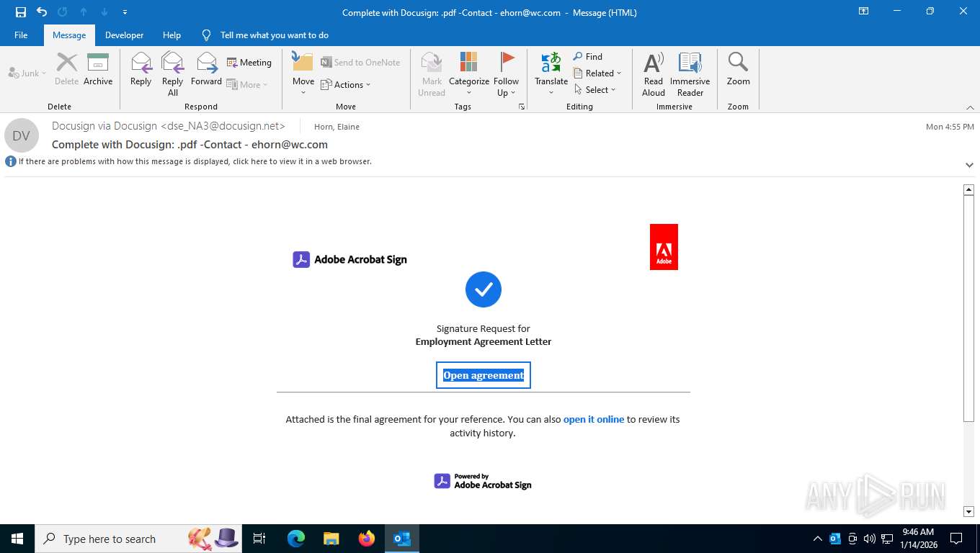This screenshot has height=553, width=980.
Task: Open the File tab
Action: tap(21, 35)
